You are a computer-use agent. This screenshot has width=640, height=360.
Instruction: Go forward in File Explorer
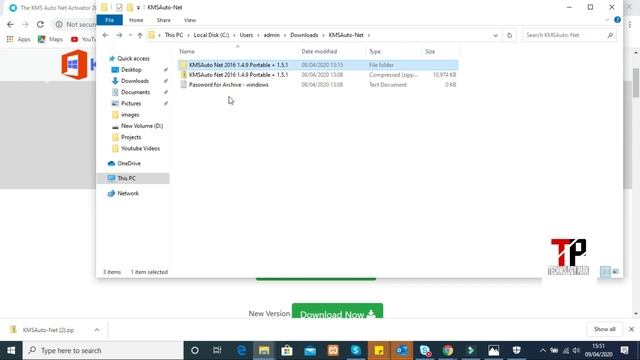coord(119,35)
